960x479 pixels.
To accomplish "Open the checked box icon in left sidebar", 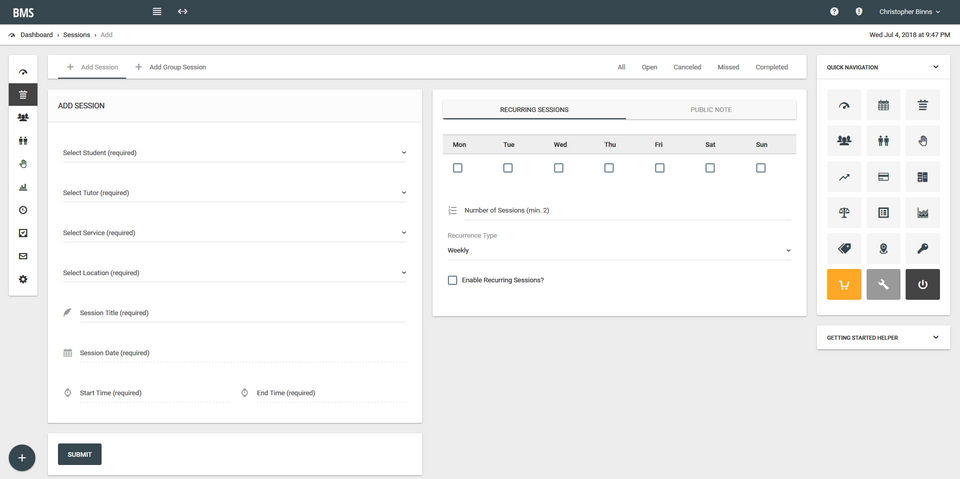I will click(x=23, y=233).
